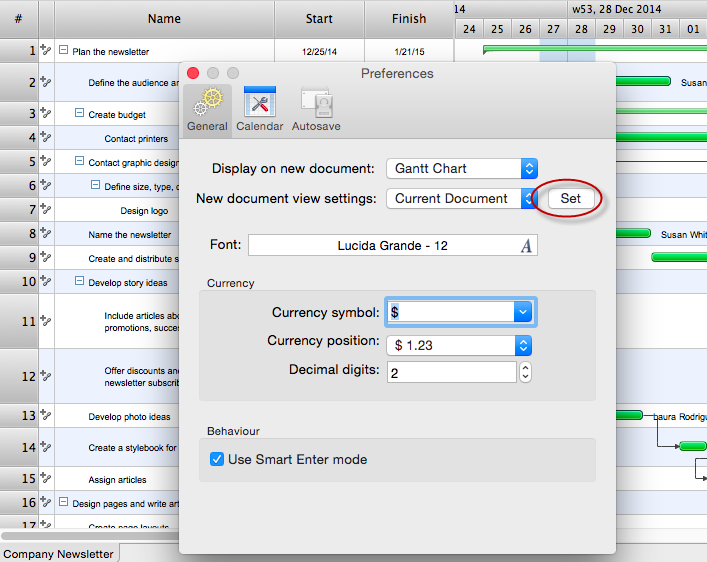Toggle the Use Smart Enter mode checkbox

coord(217,460)
